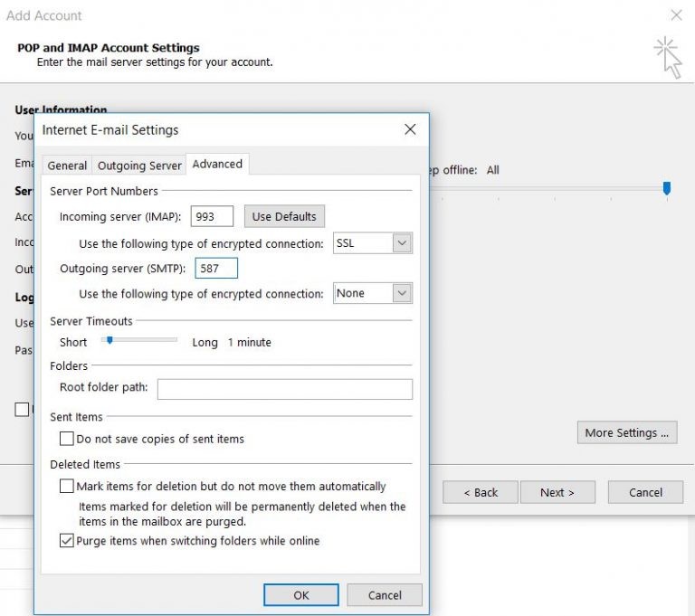Click the cursor sparkle icon in header
Screen dimensions: 695x616
(x=668, y=56)
